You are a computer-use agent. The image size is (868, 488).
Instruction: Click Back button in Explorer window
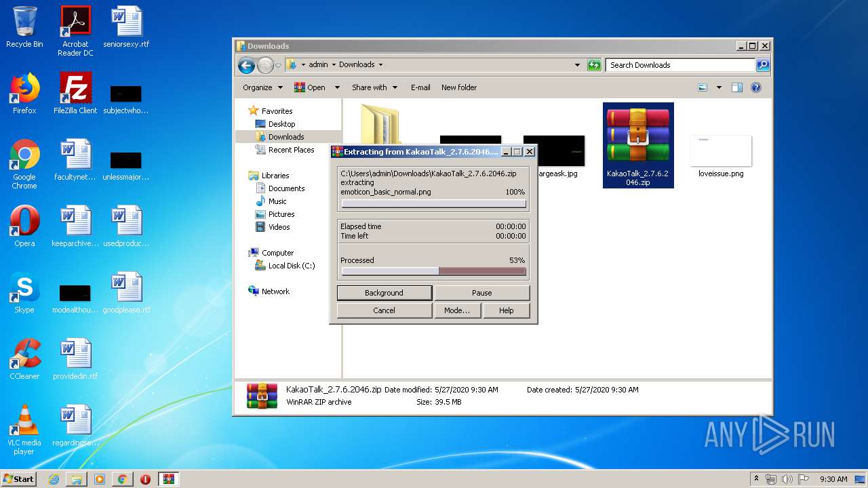(x=246, y=65)
